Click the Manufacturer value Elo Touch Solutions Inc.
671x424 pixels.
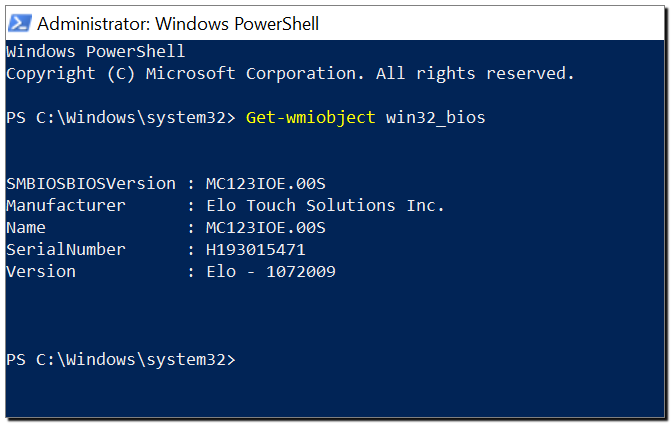tap(326, 206)
